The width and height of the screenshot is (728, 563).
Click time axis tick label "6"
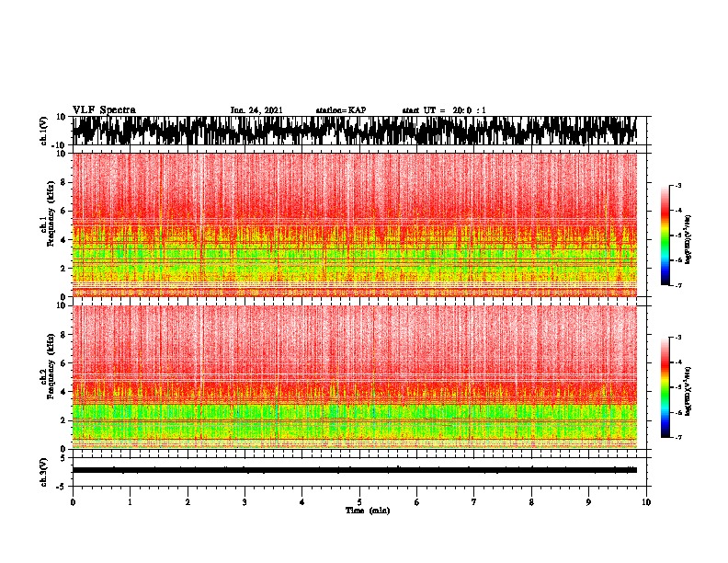[417, 502]
